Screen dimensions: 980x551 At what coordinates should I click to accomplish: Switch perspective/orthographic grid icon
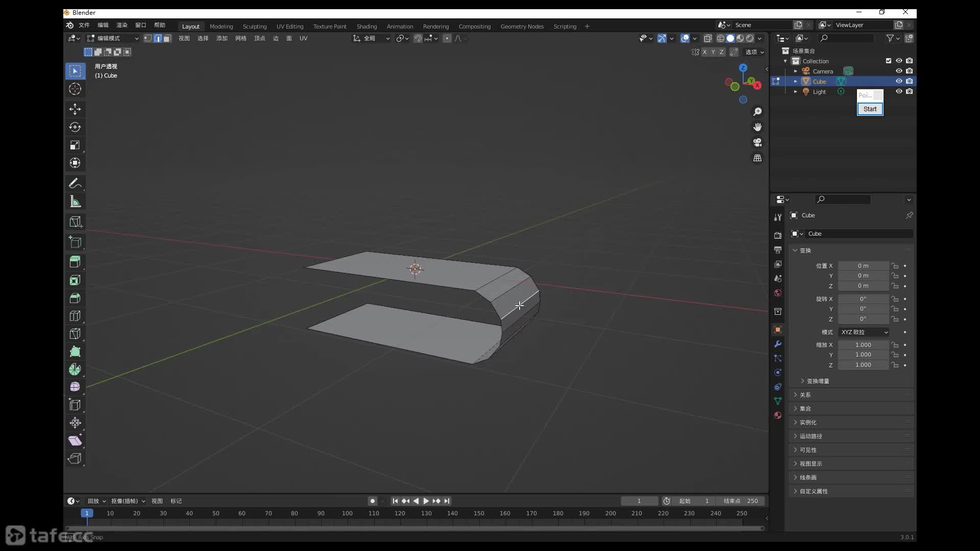[x=757, y=158]
